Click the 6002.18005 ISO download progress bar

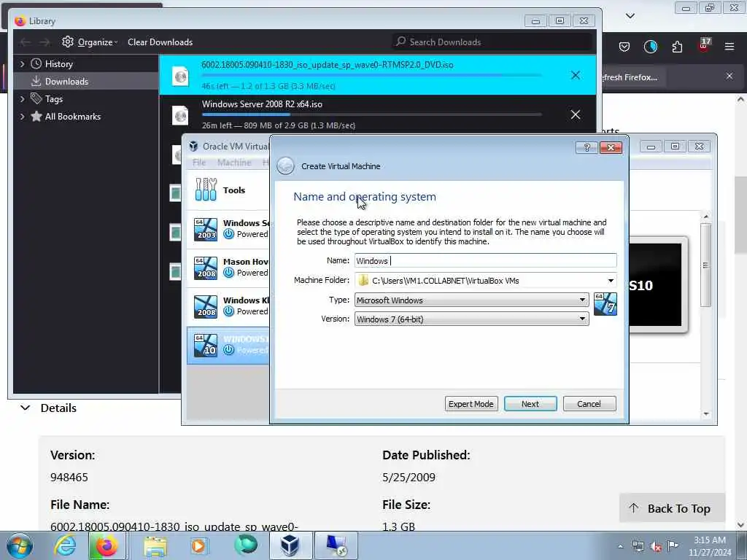(x=371, y=75)
